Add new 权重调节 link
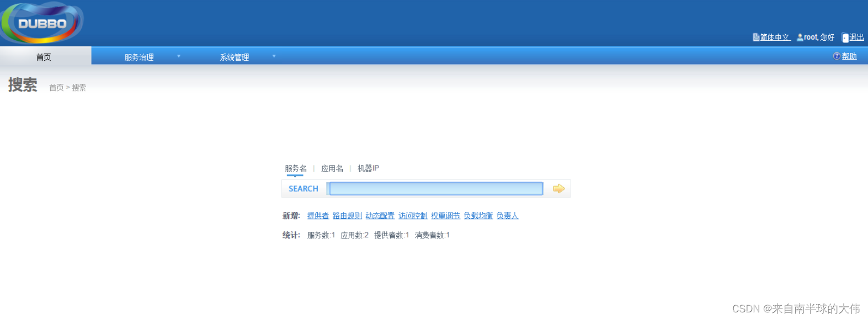 point(445,216)
